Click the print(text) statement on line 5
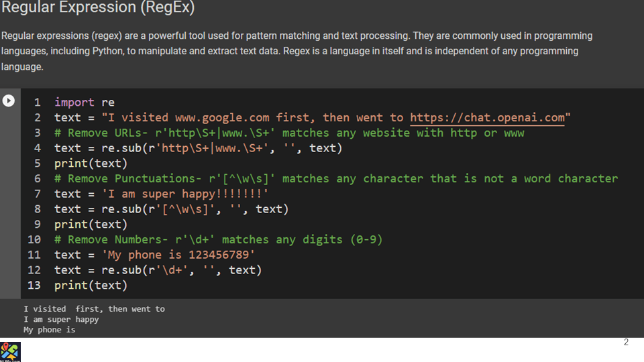644x362 pixels. (x=91, y=164)
